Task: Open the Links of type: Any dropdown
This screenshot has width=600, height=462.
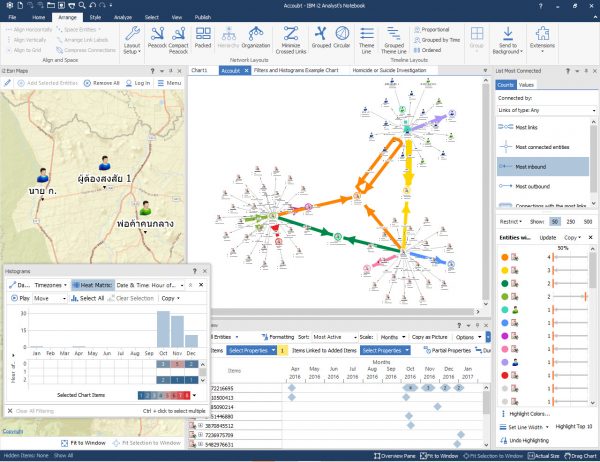Action: [x=547, y=110]
